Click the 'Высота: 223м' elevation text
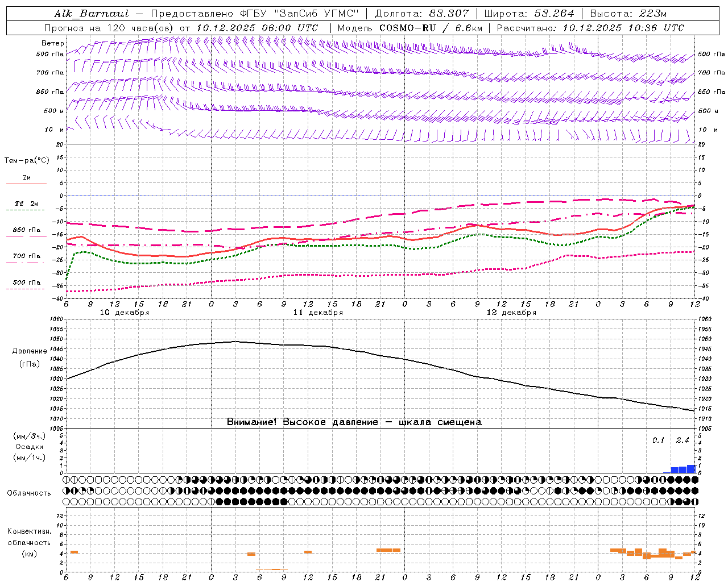The image size is (728, 582). (x=628, y=14)
